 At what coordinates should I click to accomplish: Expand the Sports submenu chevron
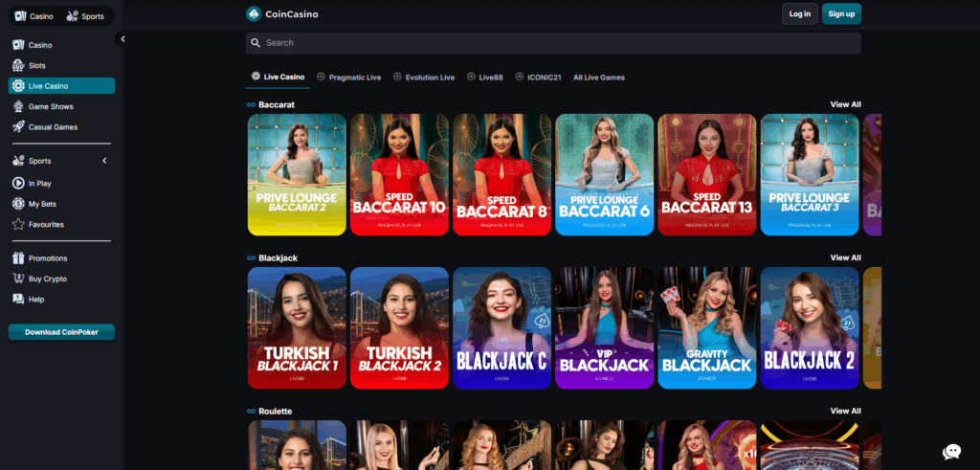pos(104,161)
